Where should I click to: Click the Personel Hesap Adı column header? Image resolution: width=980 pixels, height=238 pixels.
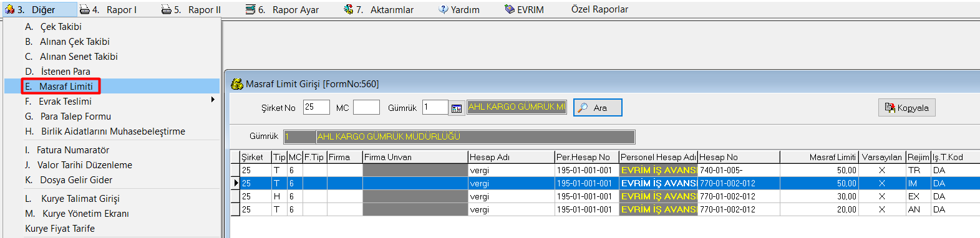[658, 157]
